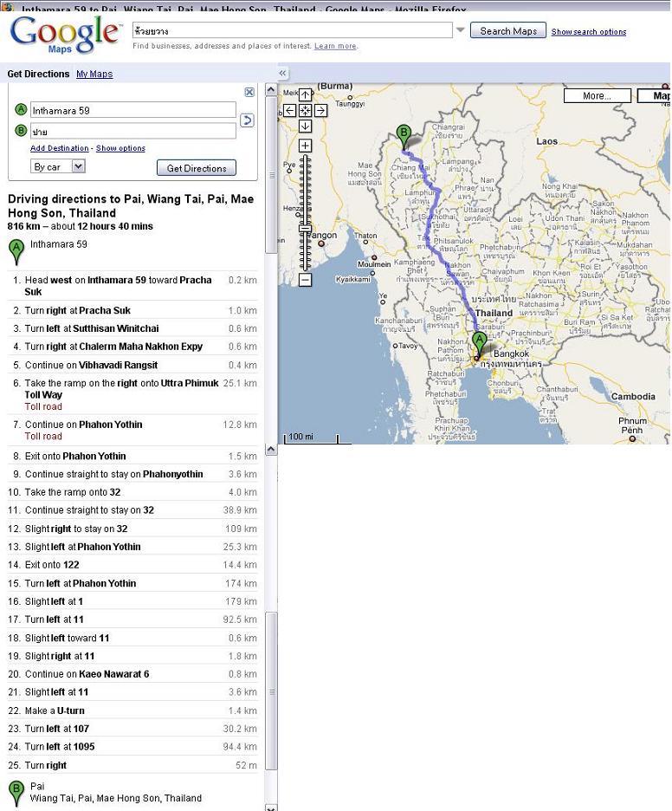672x811 pixels.
Task: Open Show search options link
Action: pos(589,31)
